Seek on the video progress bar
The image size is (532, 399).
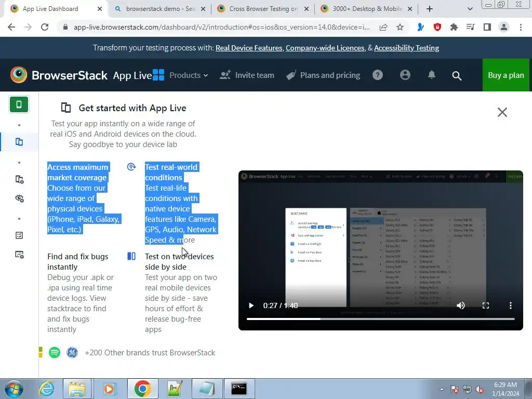380,319
